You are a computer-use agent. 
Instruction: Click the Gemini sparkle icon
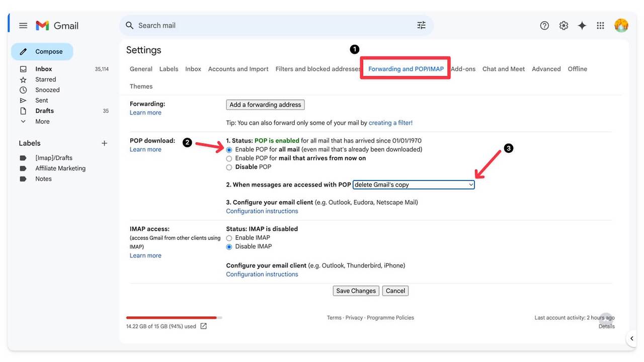(x=582, y=26)
